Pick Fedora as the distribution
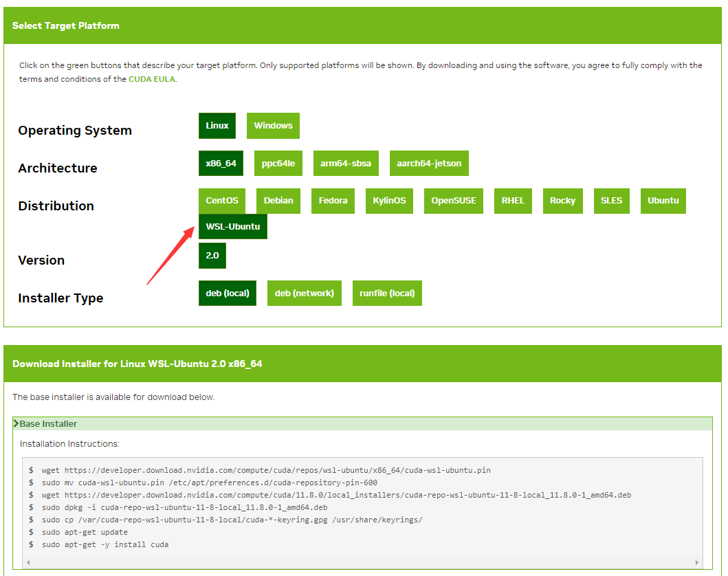This screenshot has height=576, width=728. coord(333,201)
